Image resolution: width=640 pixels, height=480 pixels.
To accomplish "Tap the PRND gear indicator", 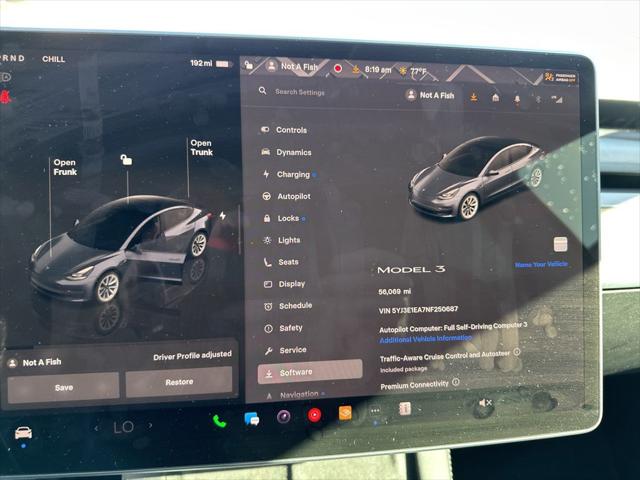I will point(13,58).
